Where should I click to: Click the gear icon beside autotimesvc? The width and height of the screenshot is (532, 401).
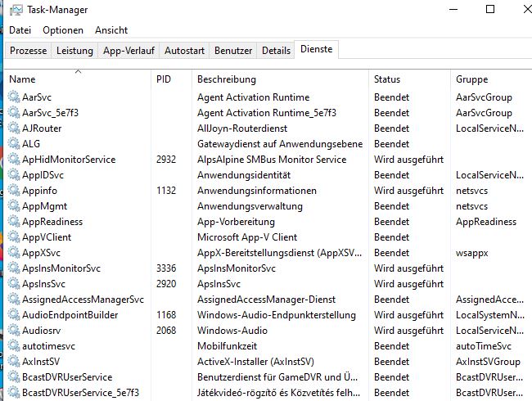pyautogui.click(x=14, y=346)
